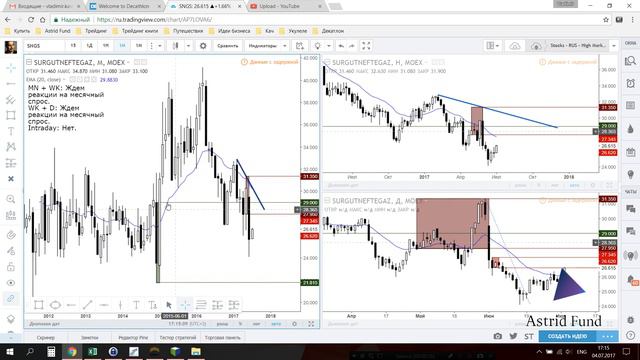Click the SNGS symbol input field
Screen dimensions: 640x360
pyautogui.click(x=44, y=46)
